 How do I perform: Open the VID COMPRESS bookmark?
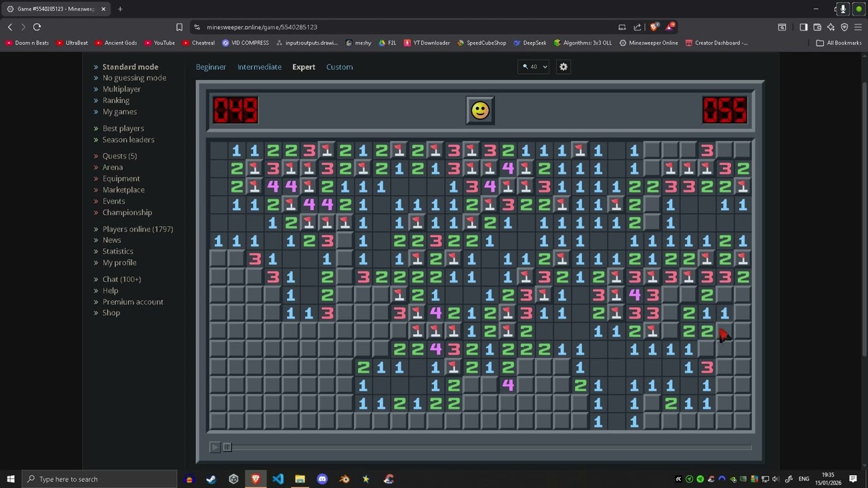click(x=245, y=43)
